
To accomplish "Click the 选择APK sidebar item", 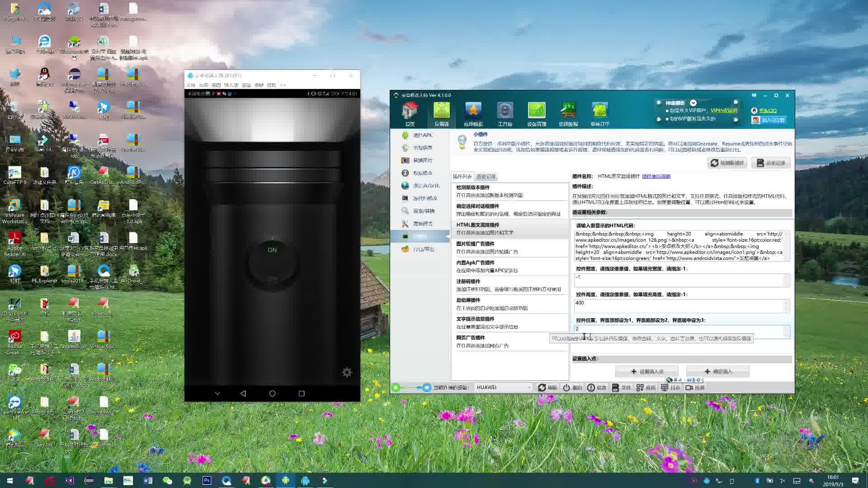I will [422, 135].
